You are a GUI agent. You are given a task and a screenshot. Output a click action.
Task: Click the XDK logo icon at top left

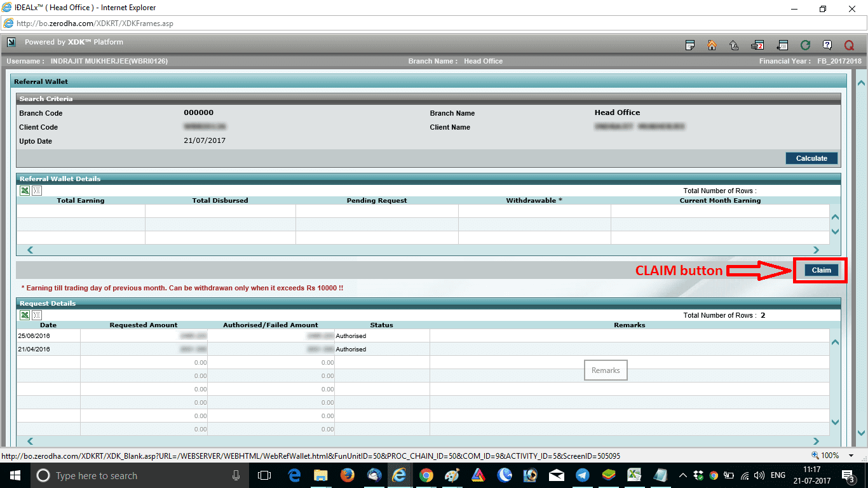11,43
